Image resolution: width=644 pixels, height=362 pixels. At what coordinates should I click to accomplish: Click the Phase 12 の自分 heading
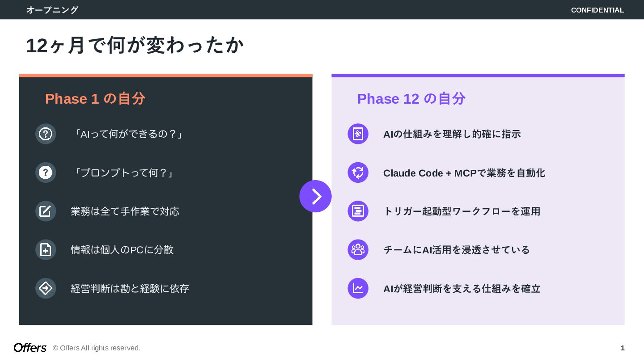click(411, 99)
